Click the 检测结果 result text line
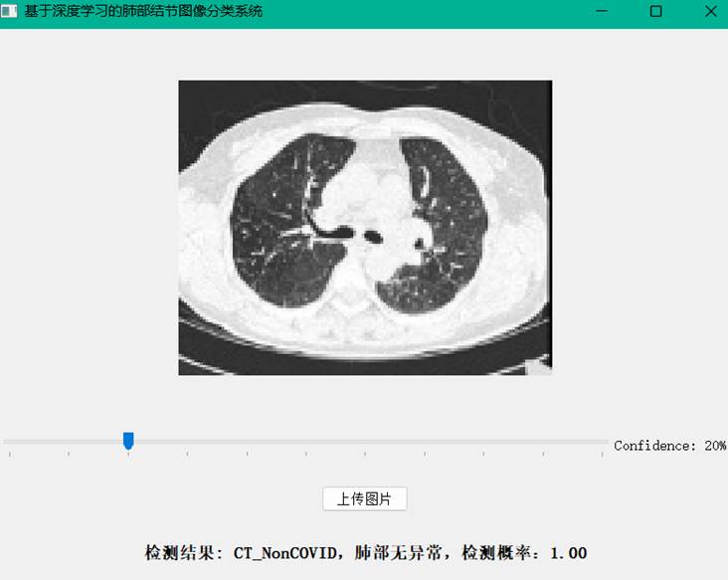 click(x=366, y=553)
